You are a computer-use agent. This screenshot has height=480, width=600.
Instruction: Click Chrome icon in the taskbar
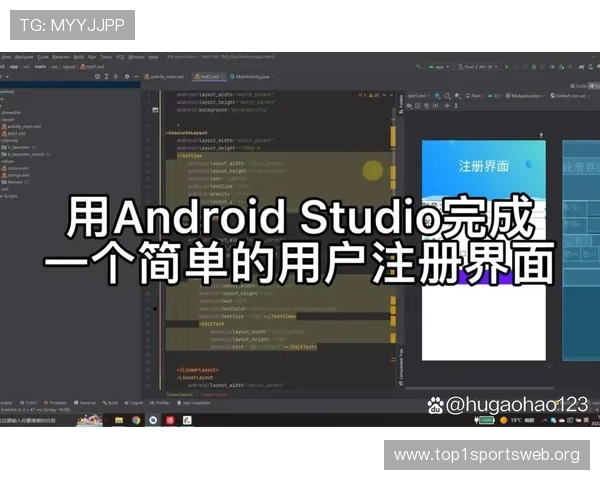[x=135, y=421]
